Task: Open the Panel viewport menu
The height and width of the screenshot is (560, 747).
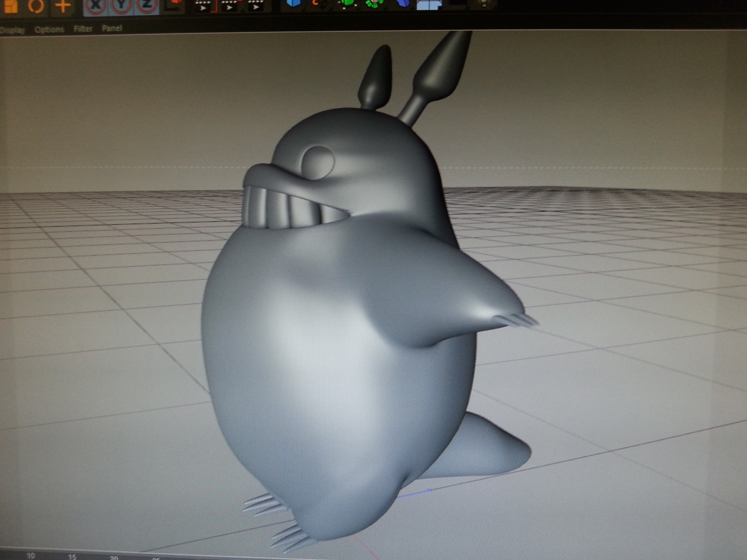Action: pyautogui.click(x=112, y=28)
